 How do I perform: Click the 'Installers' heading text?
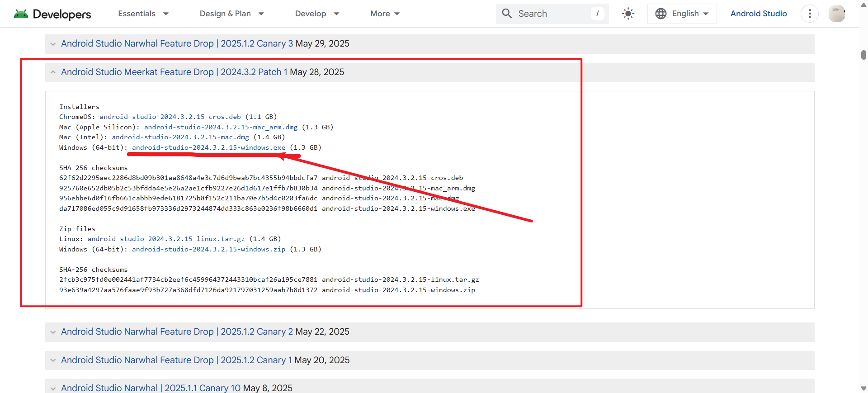(79, 107)
